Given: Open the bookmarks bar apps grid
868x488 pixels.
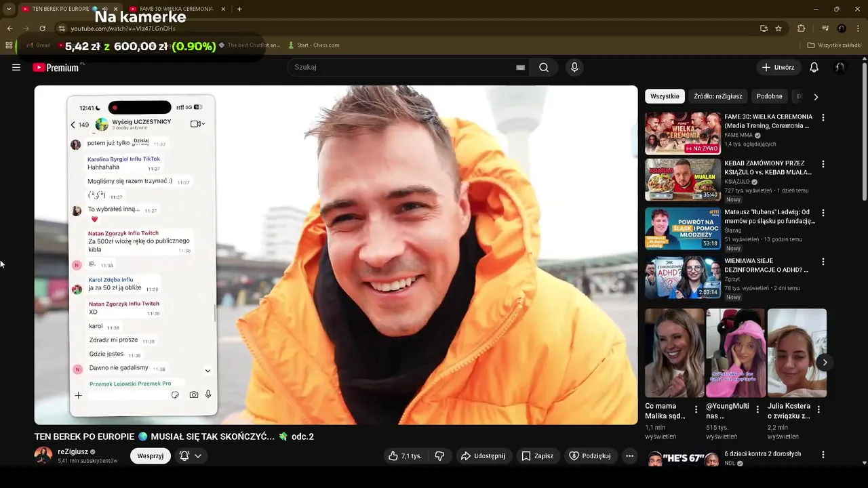Looking at the screenshot, I should pos(9,45).
